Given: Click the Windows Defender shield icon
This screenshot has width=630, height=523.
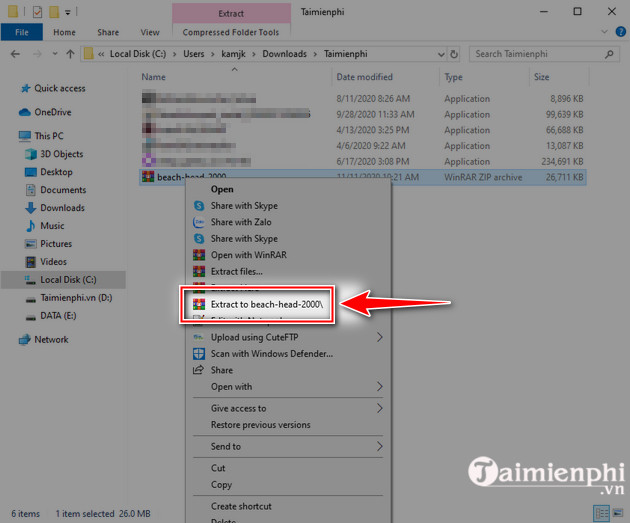Looking at the screenshot, I should 199,353.
